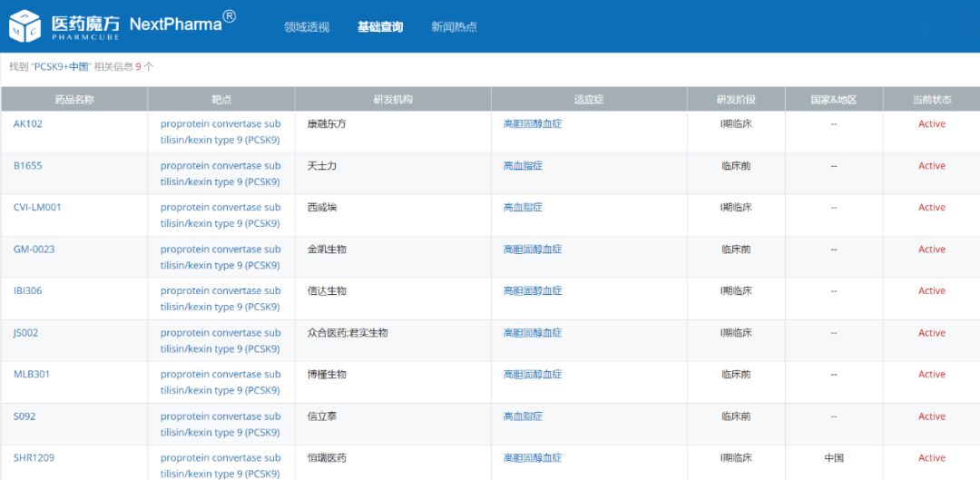Open drug AK102 details
The image size is (980, 480).
[x=28, y=123]
